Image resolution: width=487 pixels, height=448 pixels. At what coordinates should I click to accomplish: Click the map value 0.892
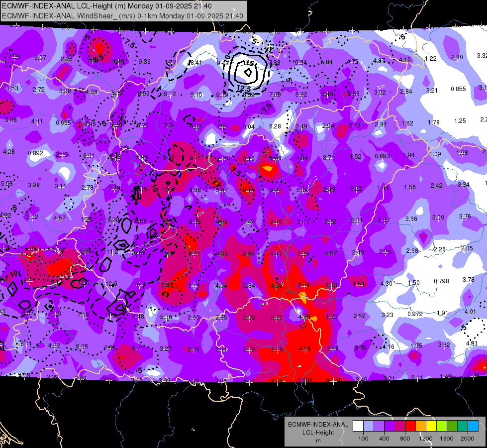coord(36,153)
